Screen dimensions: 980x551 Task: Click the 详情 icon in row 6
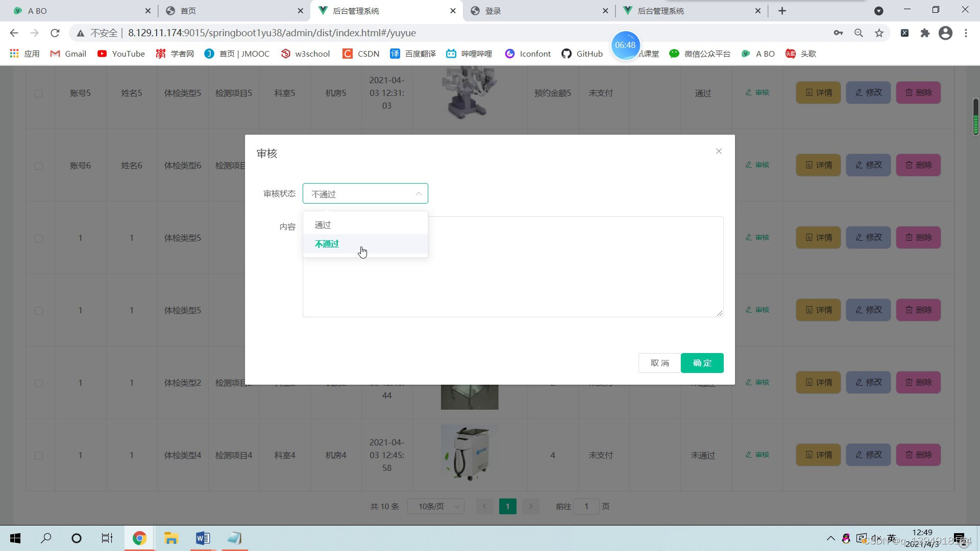click(818, 165)
